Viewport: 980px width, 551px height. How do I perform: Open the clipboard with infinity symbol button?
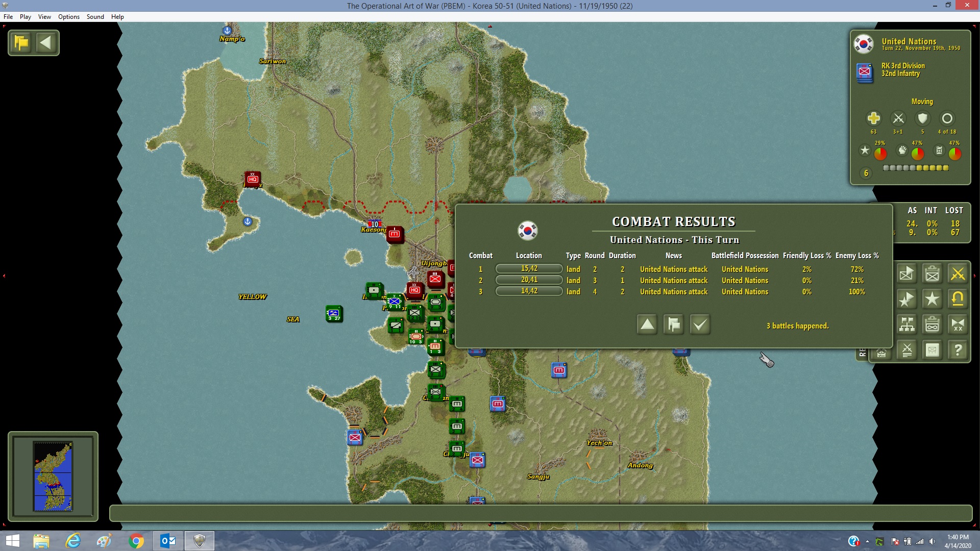click(x=932, y=325)
